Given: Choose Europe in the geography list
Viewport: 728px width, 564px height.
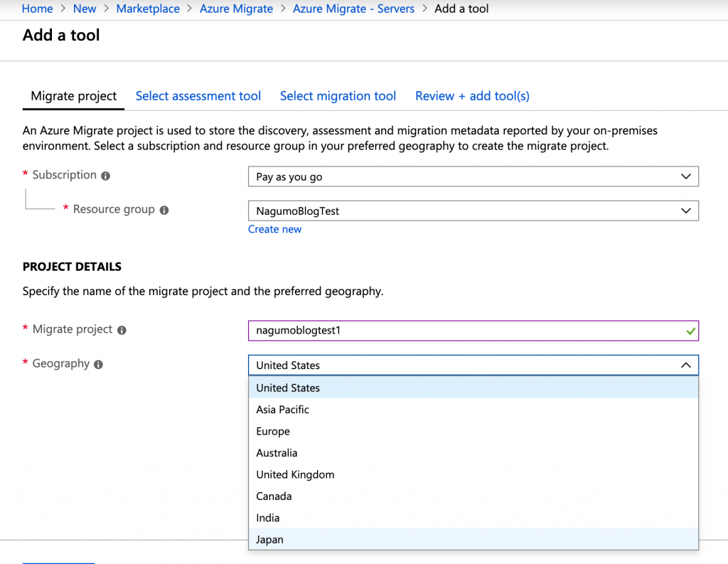Looking at the screenshot, I should click(473, 431).
